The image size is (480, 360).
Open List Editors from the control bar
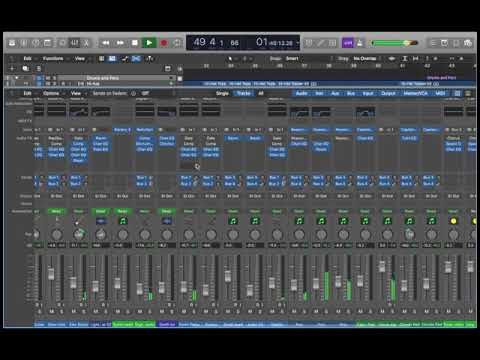click(x=433, y=43)
